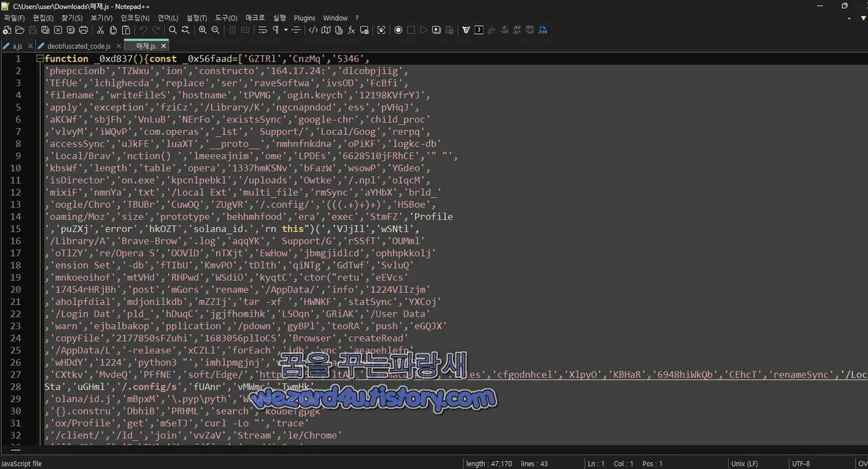Open Find with the magnifier icon

coord(173,30)
